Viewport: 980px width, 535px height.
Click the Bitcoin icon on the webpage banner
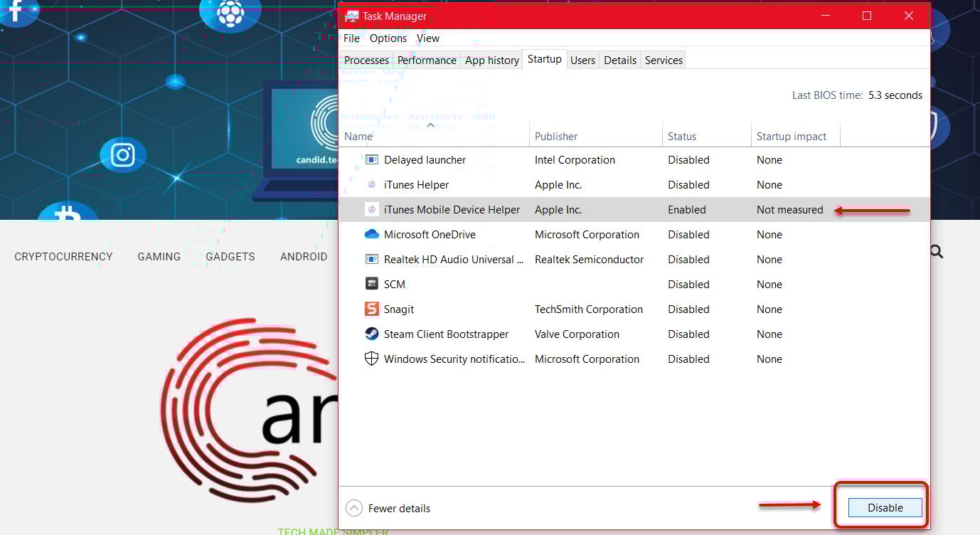(x=68, y=212)
